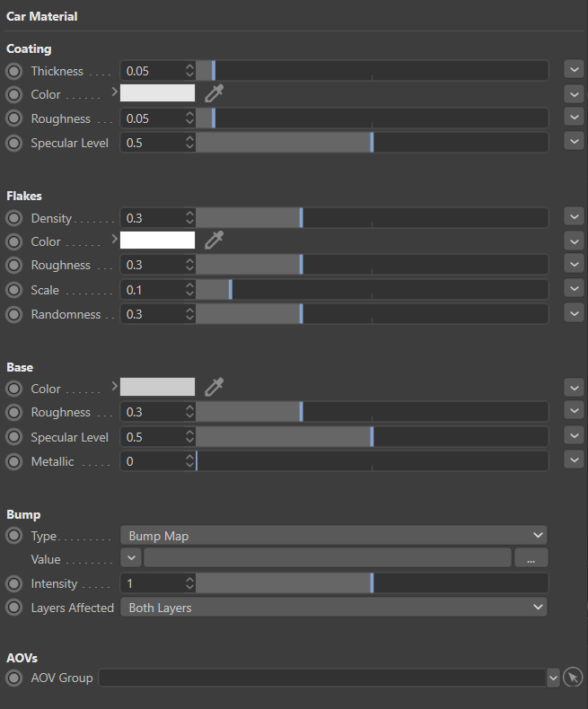
Task: Click animation dot beside Base Metallic
Action: (x=14, y=461)
